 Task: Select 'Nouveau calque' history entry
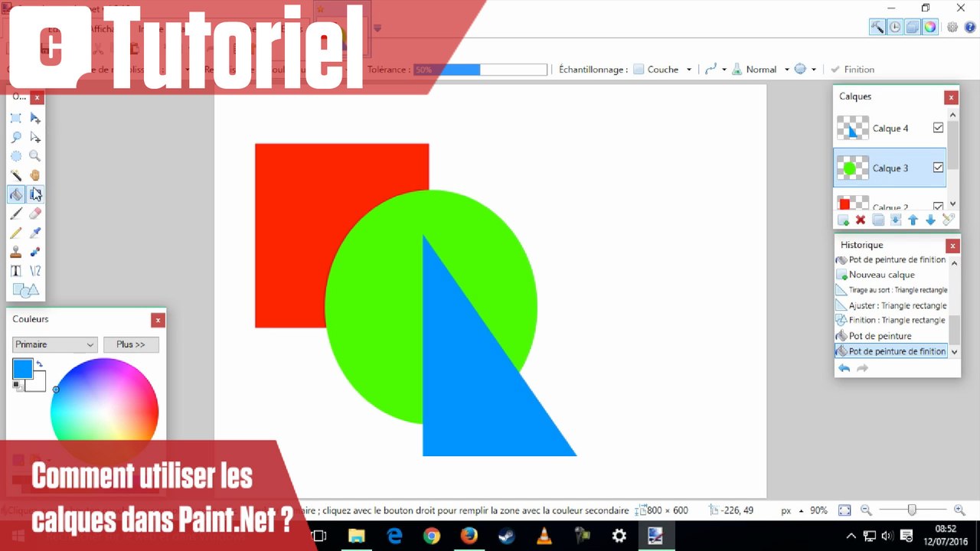[x=882, y=275]
